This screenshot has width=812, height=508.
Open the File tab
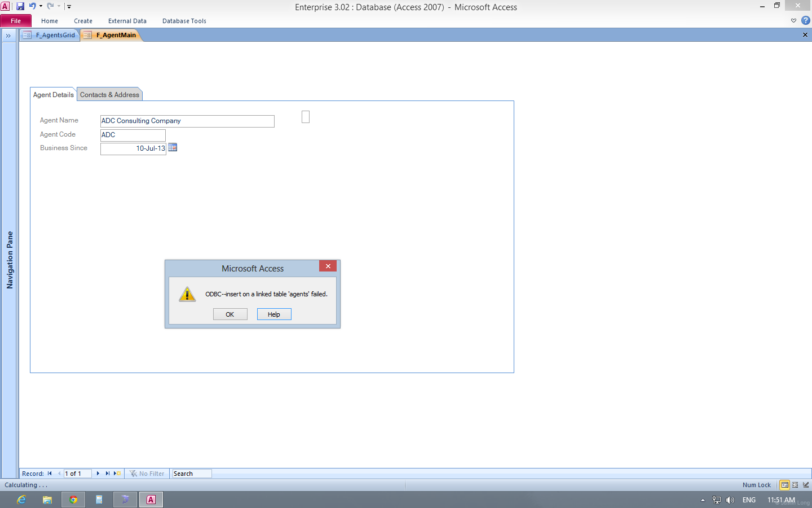(16, 21)
